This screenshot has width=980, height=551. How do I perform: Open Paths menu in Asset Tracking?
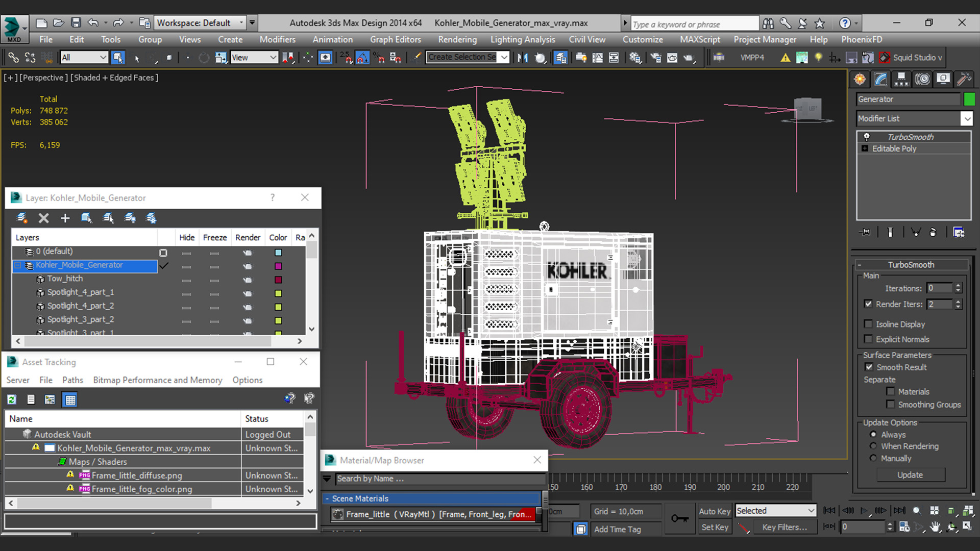[72, 380]
